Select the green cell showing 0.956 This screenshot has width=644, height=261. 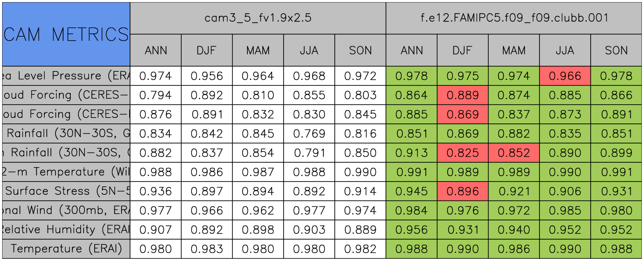click(412, 230)
